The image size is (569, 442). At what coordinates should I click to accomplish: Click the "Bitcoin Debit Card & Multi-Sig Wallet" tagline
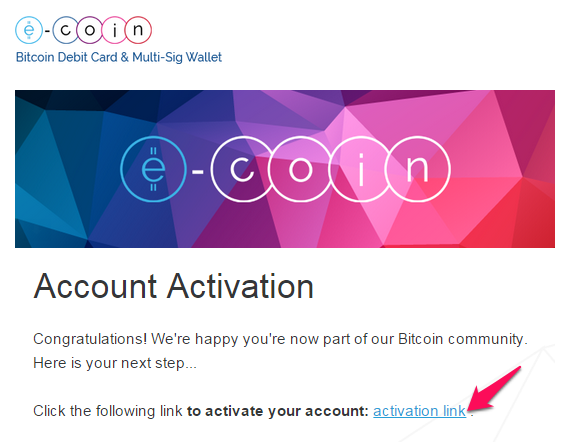pos(119,57)
